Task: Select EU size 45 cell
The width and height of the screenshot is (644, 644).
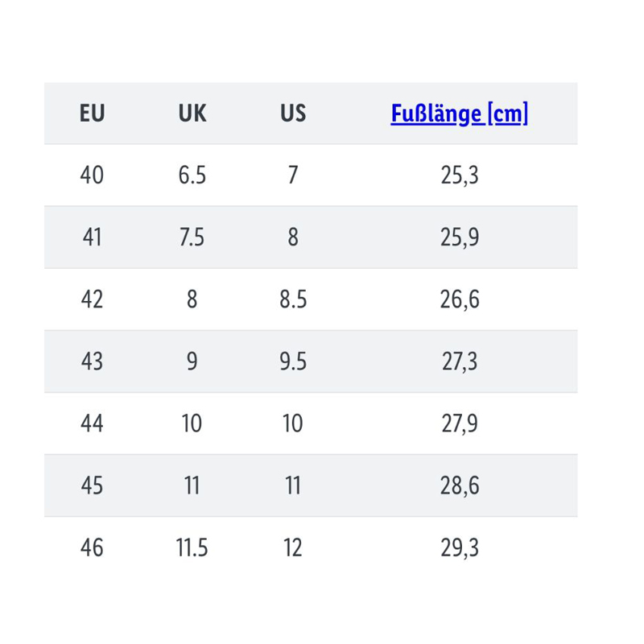Action: (x=92, y=485)
